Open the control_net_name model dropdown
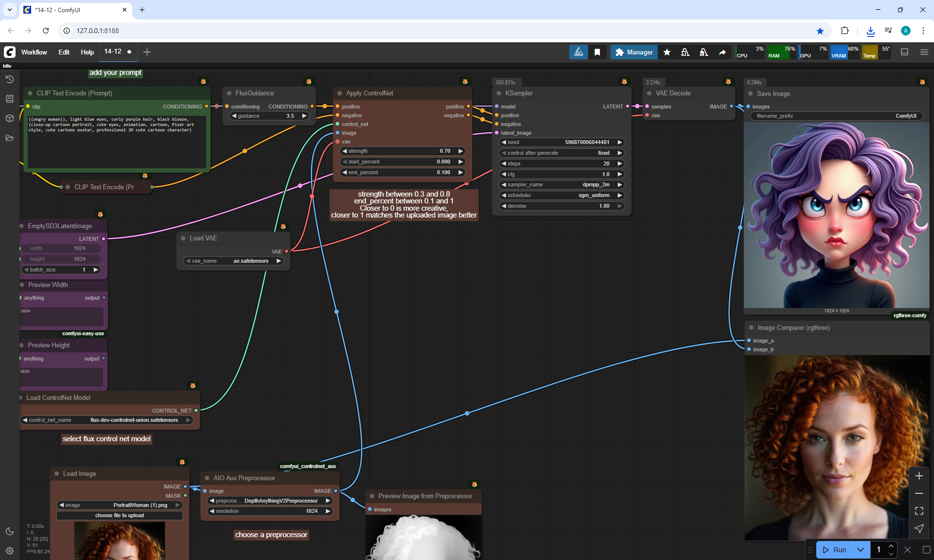This screenshot has width=934, height=560. tap(107, 420)
